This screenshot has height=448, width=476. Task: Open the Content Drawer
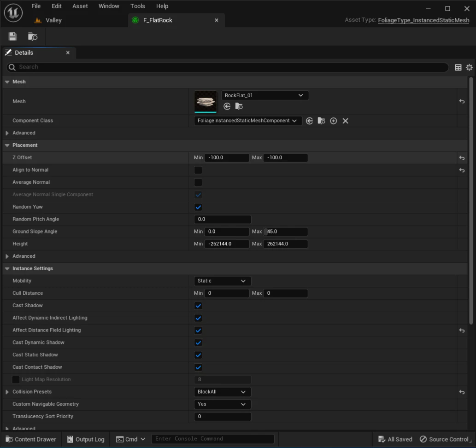pyautogui.click(x=31, y=439)
